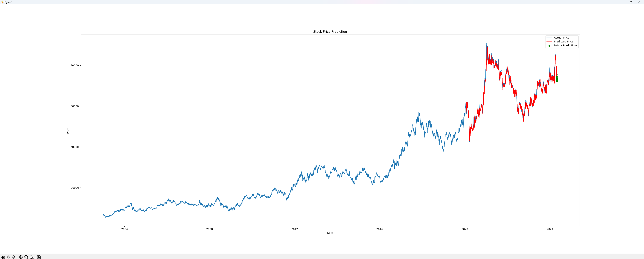Reset the plot to home view
This screenshot has width=644, height=259.
click(3, 257)
